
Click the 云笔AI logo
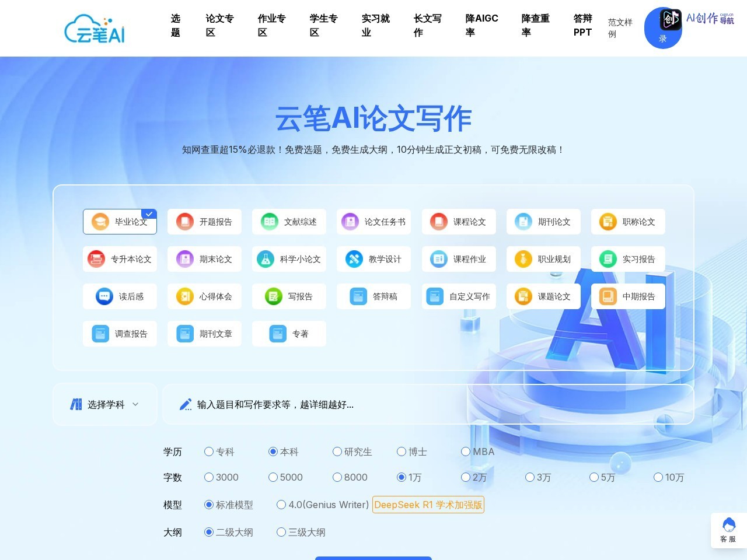(95, 29)
